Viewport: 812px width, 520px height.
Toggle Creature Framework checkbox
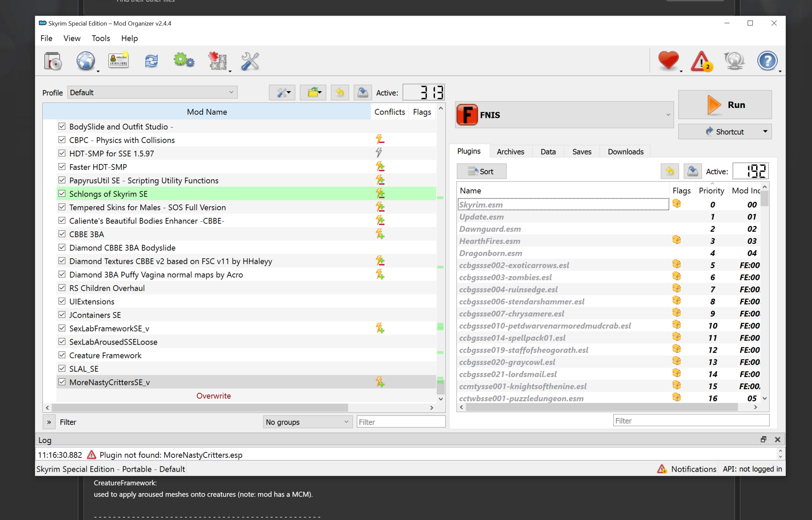point(62,355)
